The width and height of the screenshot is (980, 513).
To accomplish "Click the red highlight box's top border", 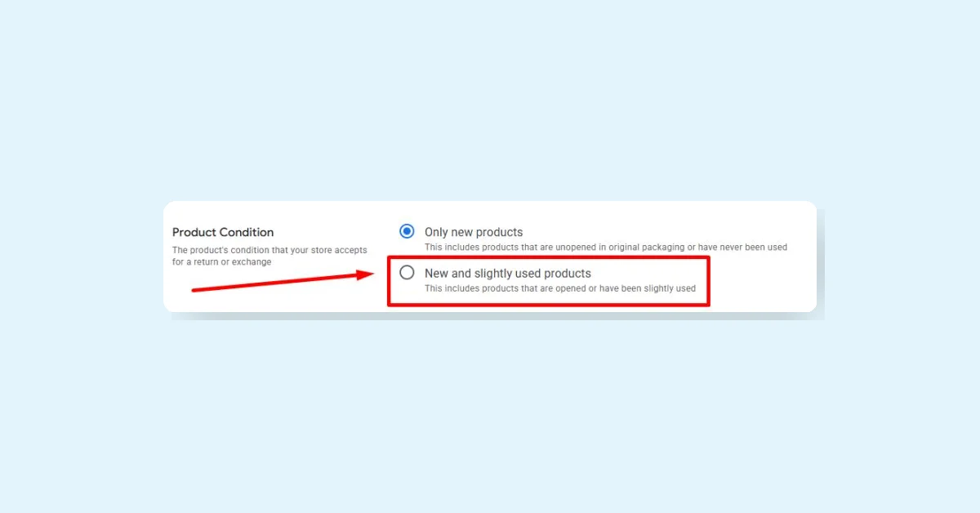I will (548, 257).
